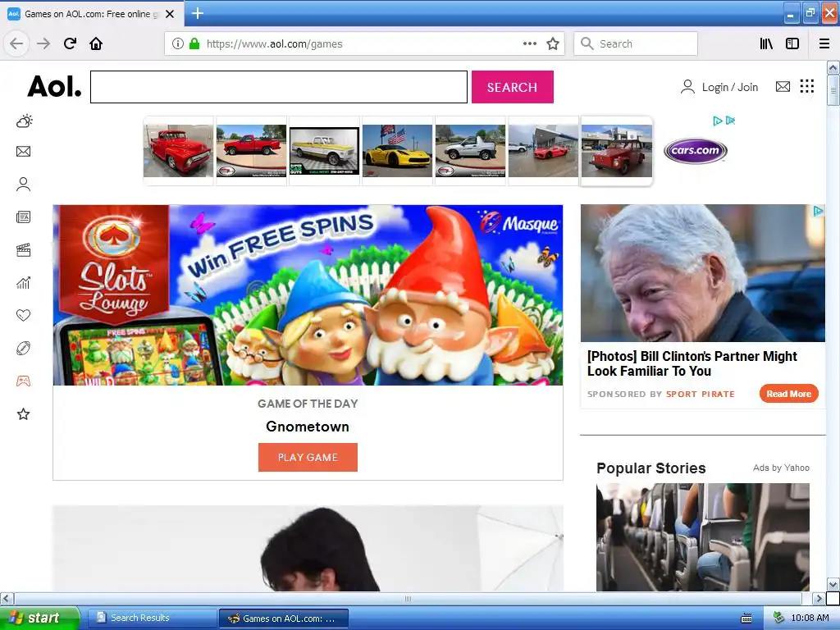The height and width of the screenshot is (630, 840).
Task: Click the Aol. logo
Action: [54, 86]
